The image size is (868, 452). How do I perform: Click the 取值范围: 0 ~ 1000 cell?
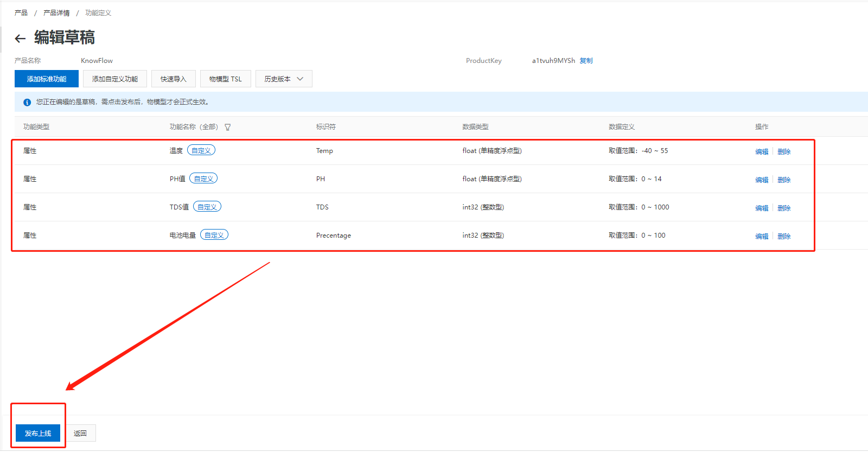click(x=639, y=207)
